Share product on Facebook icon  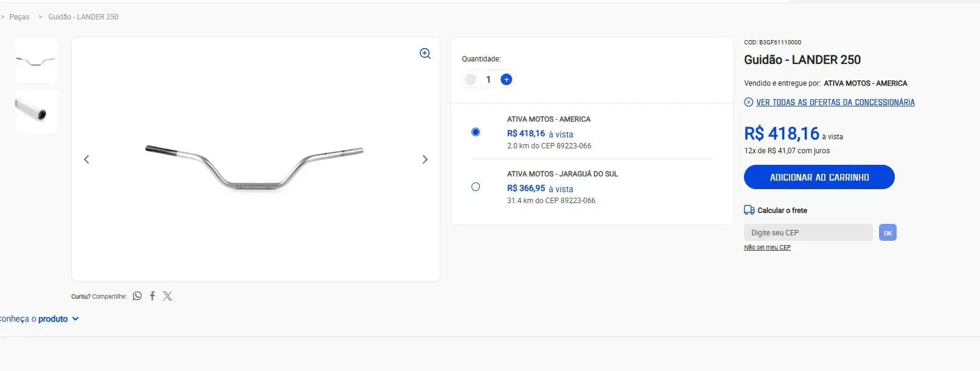pyautogui.click(x=153, y=296)
